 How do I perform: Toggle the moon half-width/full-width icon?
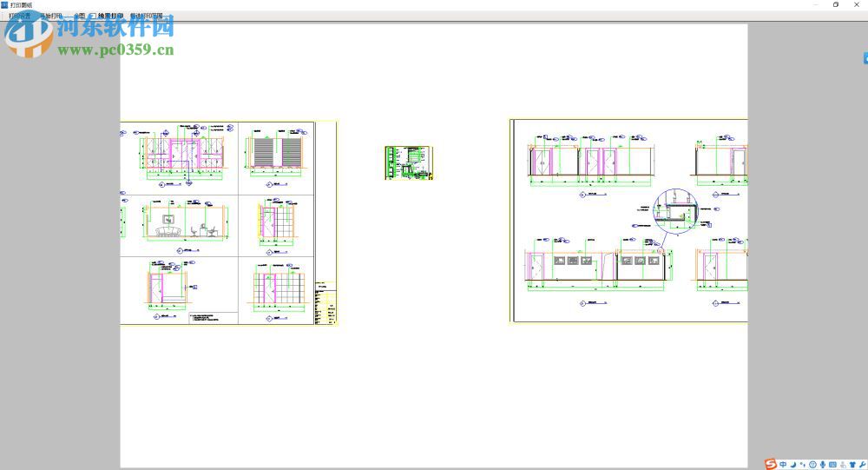[x=792, y=465]
